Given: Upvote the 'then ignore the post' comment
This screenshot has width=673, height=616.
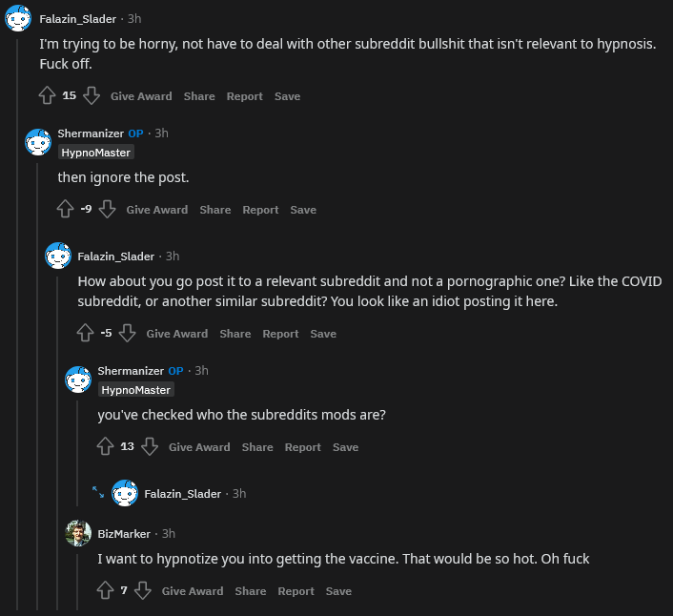Looking at the screenshot, I should (65, 209).
